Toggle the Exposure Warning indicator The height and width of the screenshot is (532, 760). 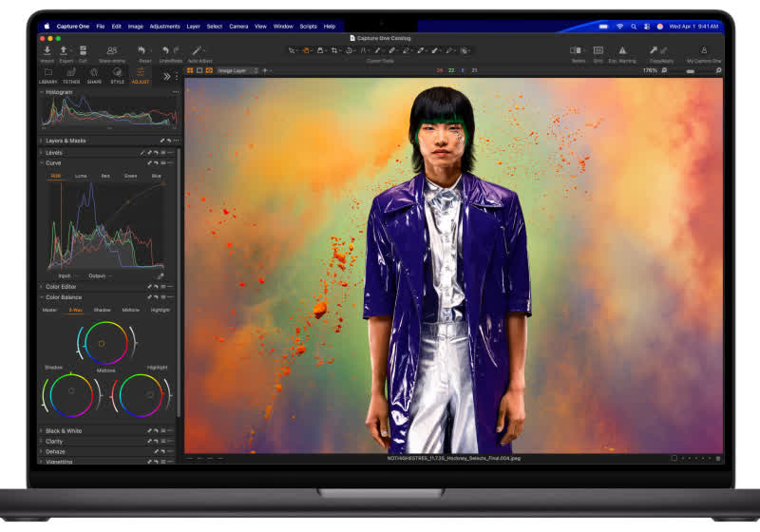click(622, 50)
